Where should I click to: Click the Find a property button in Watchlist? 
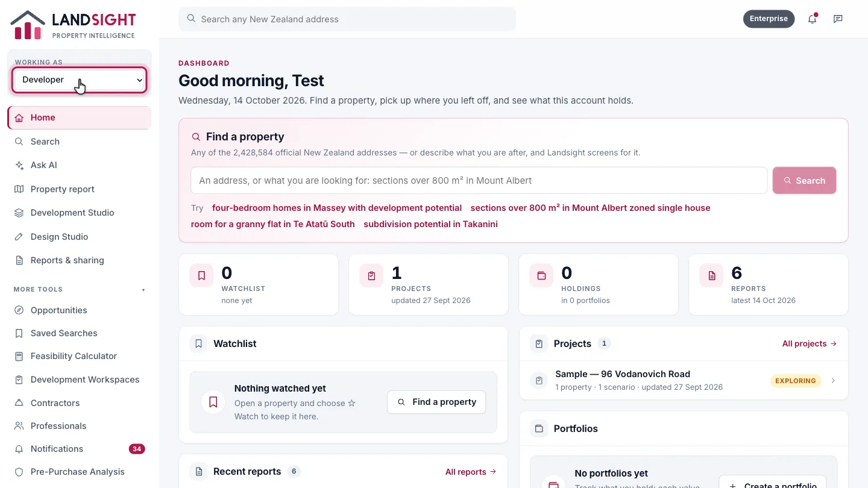coord(436,402)
